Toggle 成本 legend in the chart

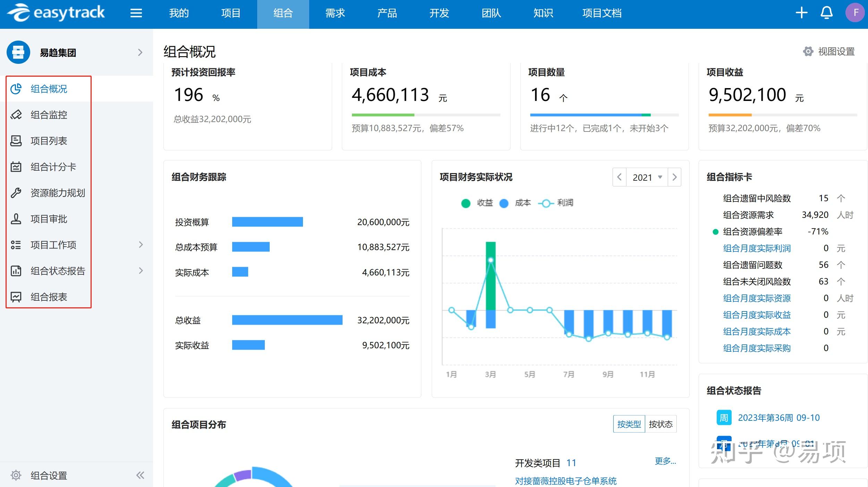[515, 203]
